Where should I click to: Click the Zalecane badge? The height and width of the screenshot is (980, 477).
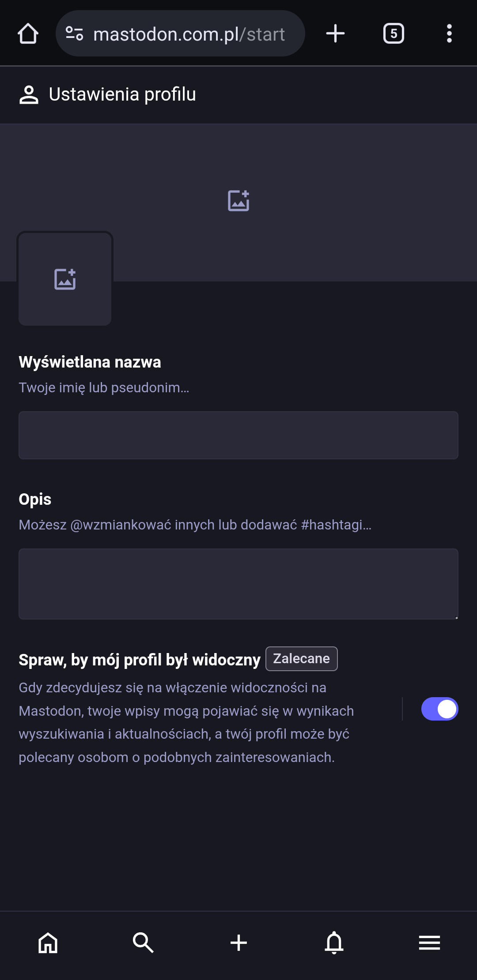coord(301,659)
